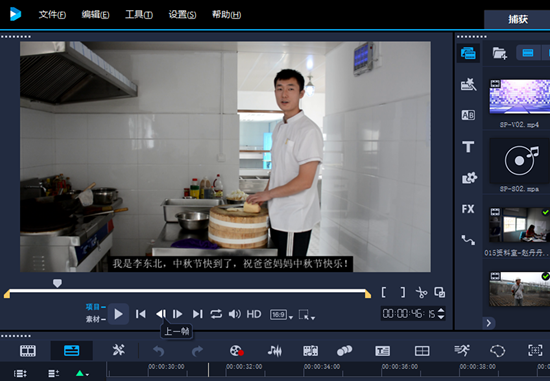Viewport: 550px width, 381px height.
Task: Select the AB transition library icon
Action: click(468, 115)
